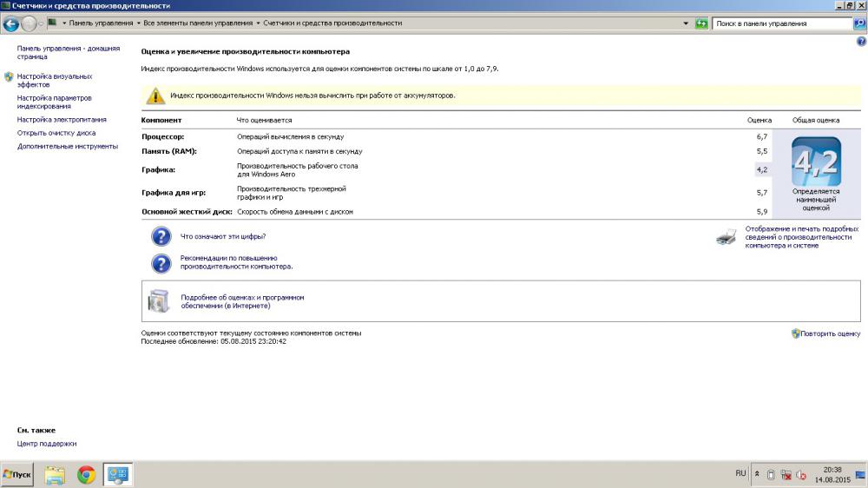Viewport: 868px width, 488px height.
Task: Click the 'Память (RAM):' row label
Action: 169,151
